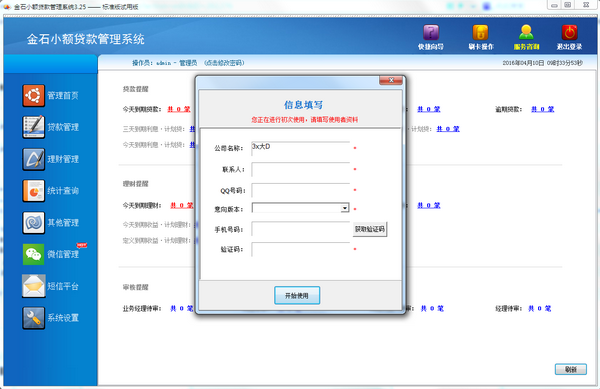Screen dimensions: 600x389
Task: Focus the QQ号码 input field
Action: tap(300, 190)
